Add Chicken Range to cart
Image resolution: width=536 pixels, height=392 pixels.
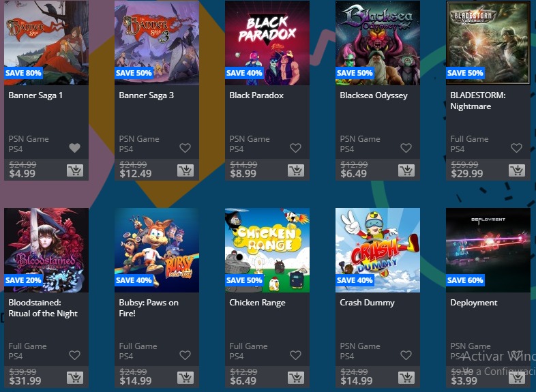[296, 377]
